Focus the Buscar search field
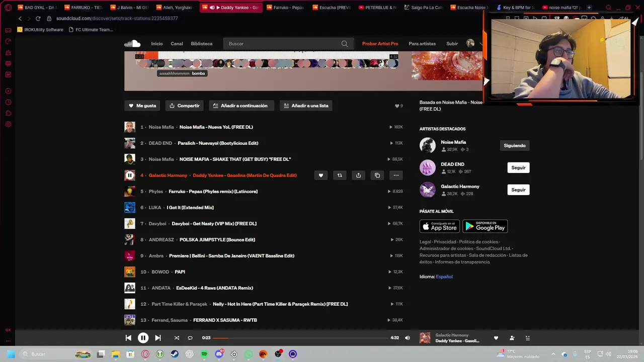Screen dimensions: 644x362 pyautogui.click(x=288, y=44)
